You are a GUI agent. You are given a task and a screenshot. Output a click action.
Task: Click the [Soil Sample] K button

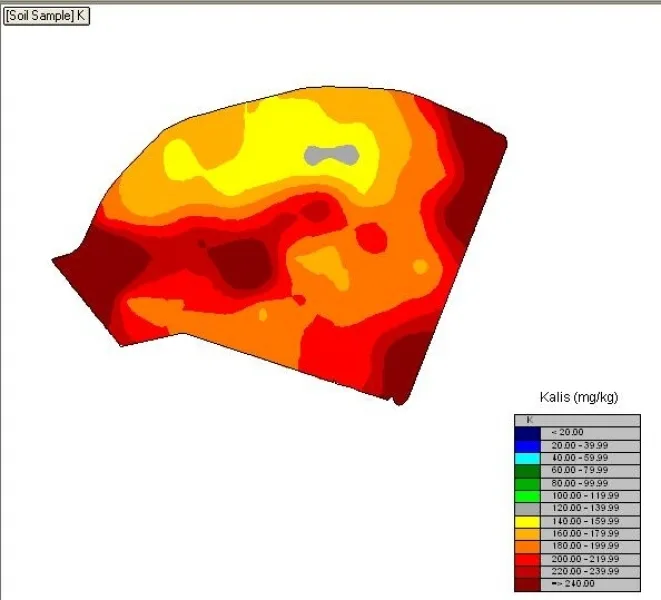coord(46,16)
